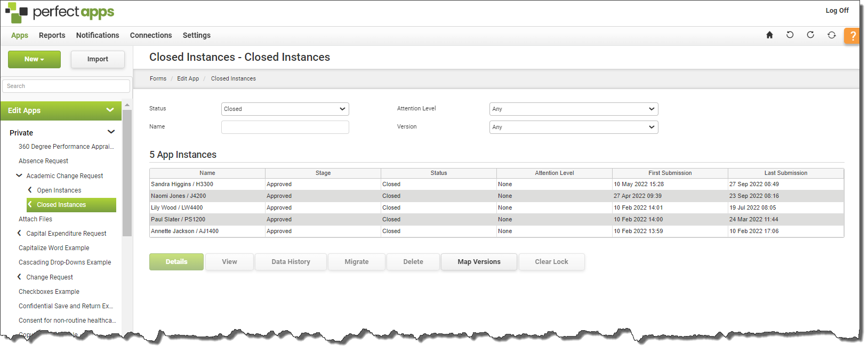Screen dimensions: 868x352
Task: Click the back chevron beside Open Instances
Action: (30, 190)
